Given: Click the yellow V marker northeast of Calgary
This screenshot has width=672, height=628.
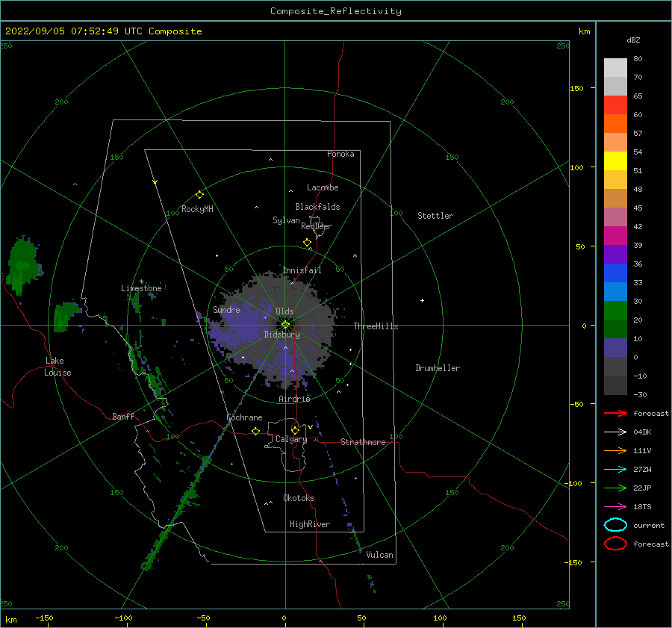Looking at the screenshot, I should [310, 427].
